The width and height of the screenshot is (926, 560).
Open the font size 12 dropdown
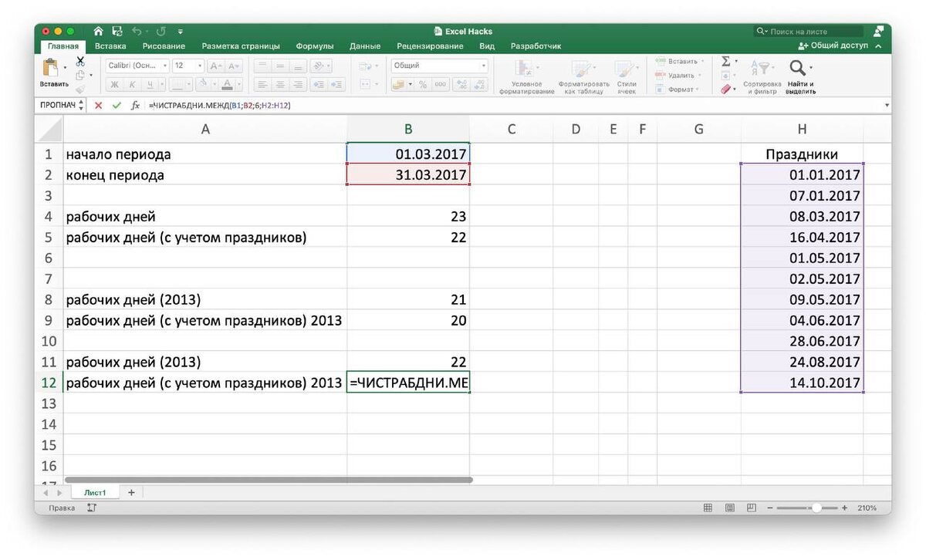(x=188, y=66)
